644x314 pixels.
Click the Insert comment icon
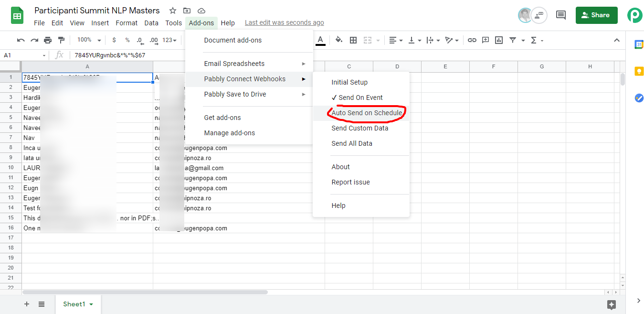point(486,40)
